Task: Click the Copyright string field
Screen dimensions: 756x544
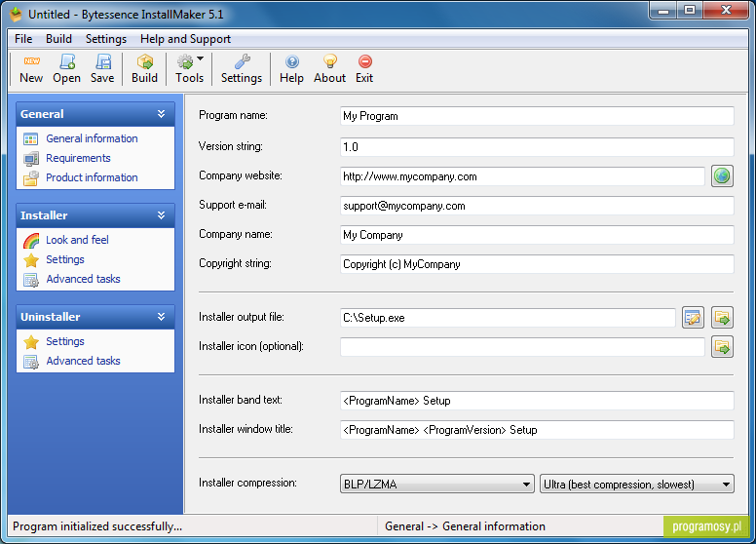Action: point(537,264)
